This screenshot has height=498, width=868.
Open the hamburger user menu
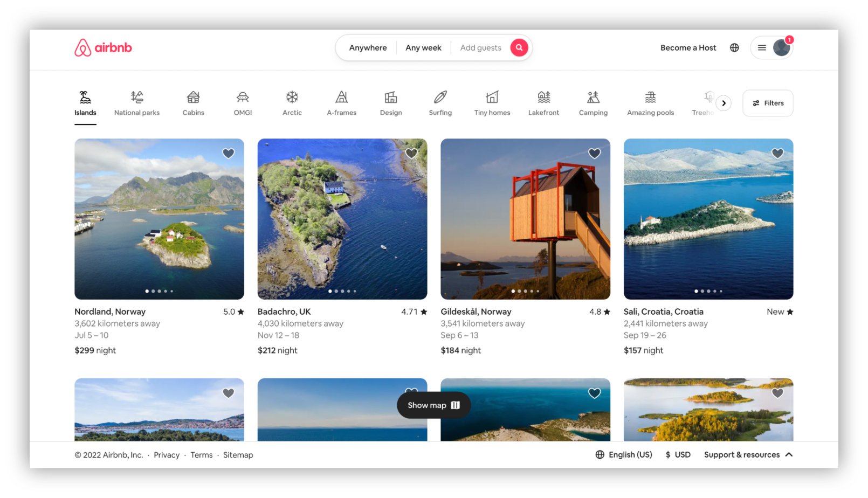point(762,47)
